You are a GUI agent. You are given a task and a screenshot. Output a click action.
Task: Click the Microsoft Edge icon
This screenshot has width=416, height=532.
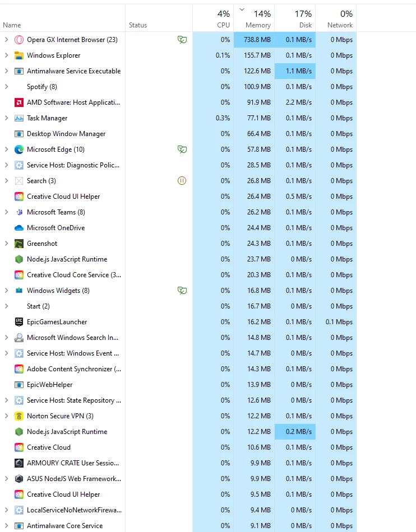coord(19,150)
